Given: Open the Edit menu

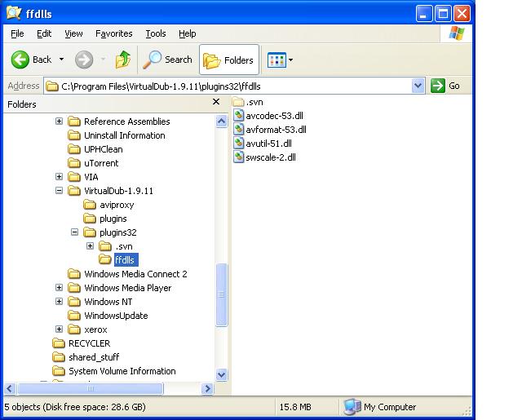Looking at the screenshot, I should [x=44, y=33].
